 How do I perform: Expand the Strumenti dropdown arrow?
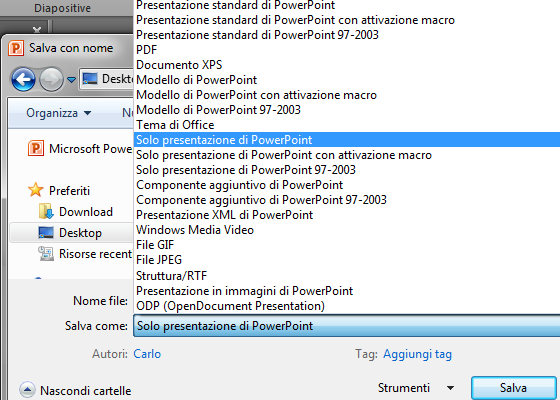pos(450,388)
